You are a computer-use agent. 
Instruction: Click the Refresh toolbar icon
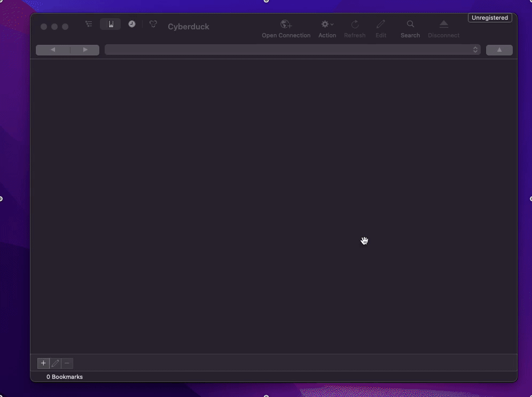pos(355,25)
